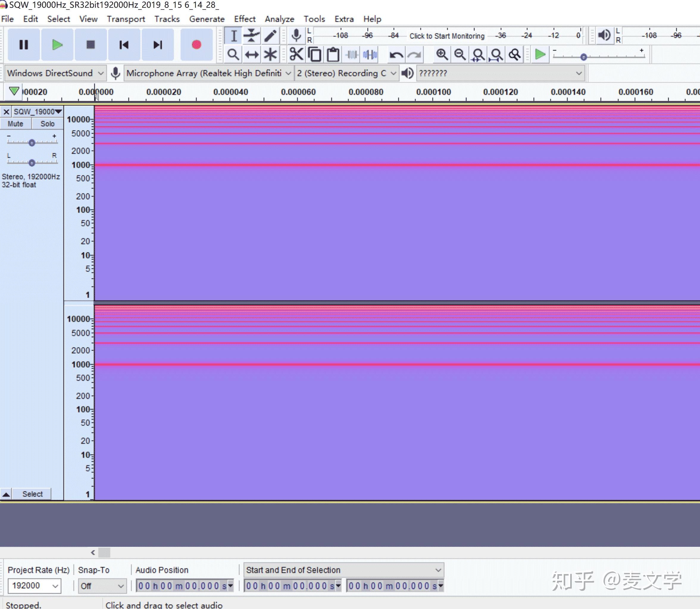Click the Zoom In magnifier icon
The height and width of the screenshot is (609, 700).
442,54
